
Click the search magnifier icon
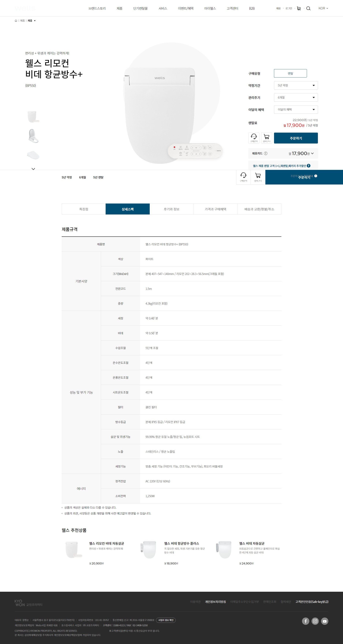pos(308,8)
